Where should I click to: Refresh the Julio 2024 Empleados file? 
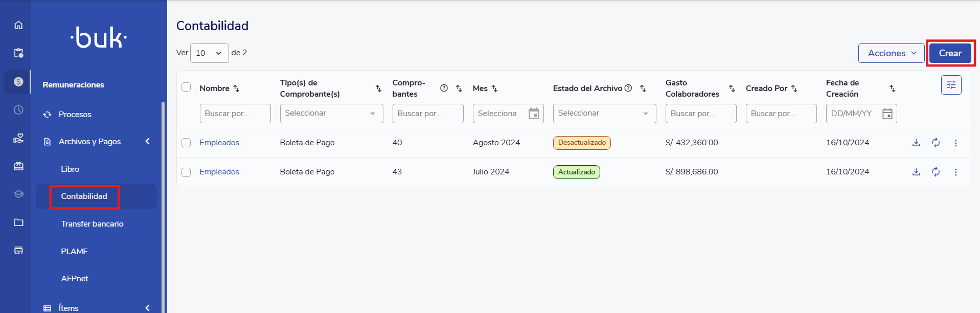point(936,172)
